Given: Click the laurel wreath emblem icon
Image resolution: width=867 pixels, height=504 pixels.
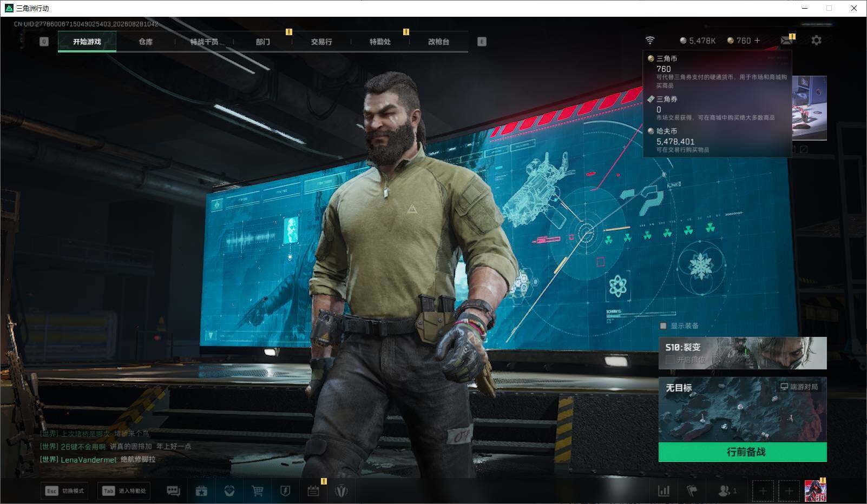Looking at the screenshot, I should tap(341, 491).
